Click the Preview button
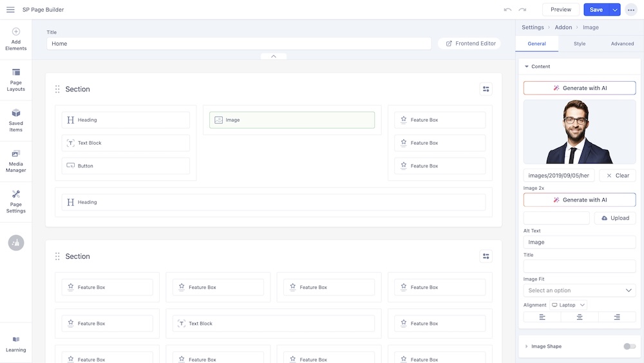 [x=560, y=10]
